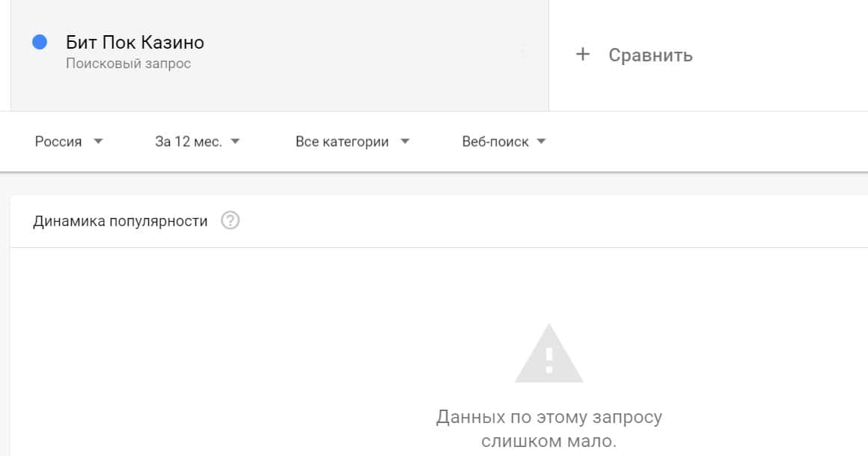This screenshot has width=868, height=456.
Task: Click the blue dot for Бит Пок Казино
Action: 40,43
